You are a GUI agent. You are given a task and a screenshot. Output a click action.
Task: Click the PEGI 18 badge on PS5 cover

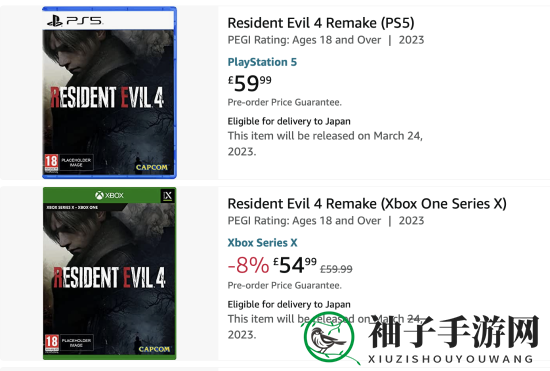tap(51, 163)
